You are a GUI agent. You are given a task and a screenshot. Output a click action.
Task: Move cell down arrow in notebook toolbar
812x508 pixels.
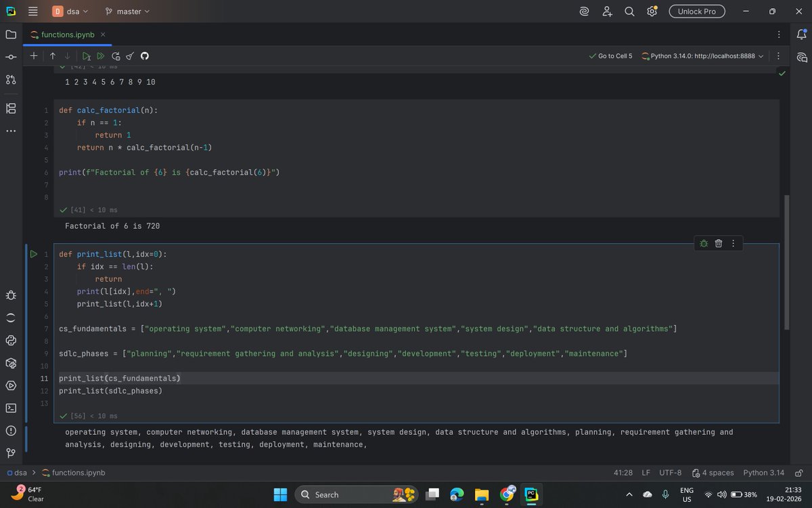68,56
